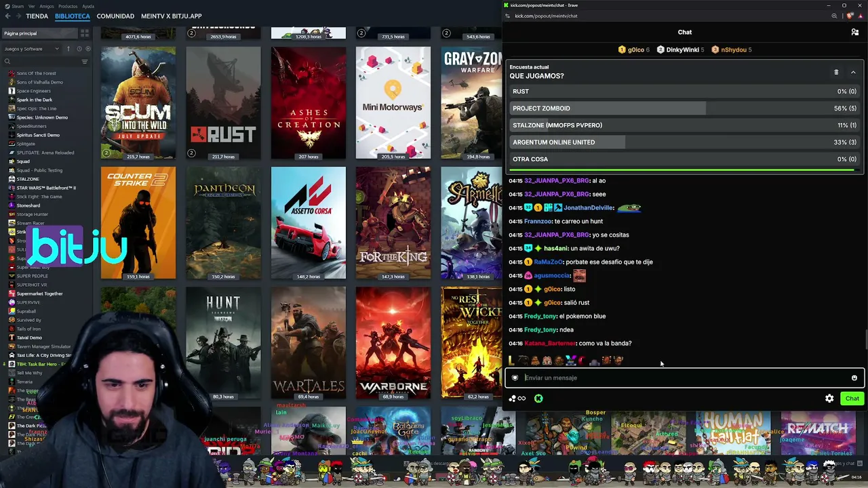Sort library list with the up arrow icon
Image resolution: width=868 pixels, height=488 pixels.
[x=68, y=49]
